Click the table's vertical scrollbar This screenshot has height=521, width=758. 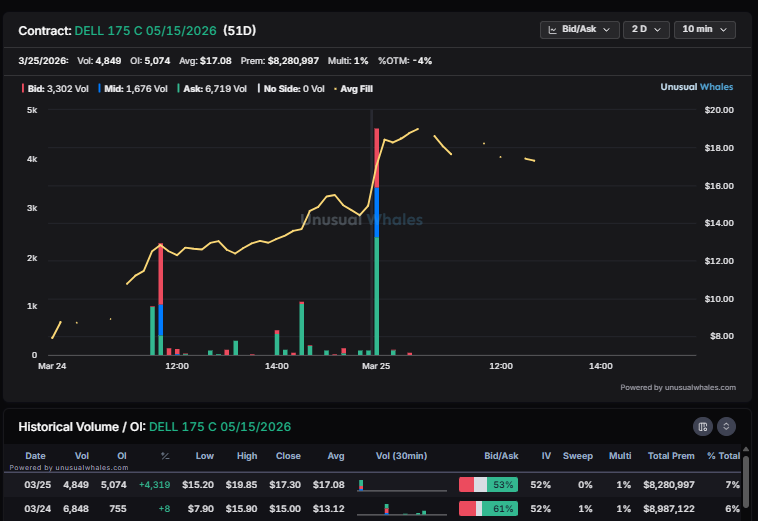(746, 483)
